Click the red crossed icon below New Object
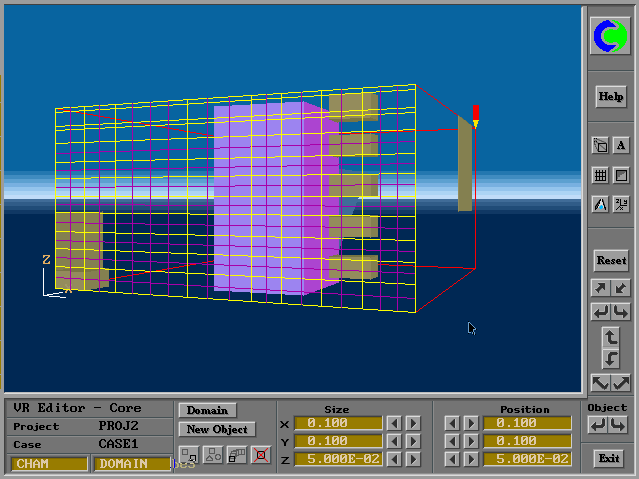 (x=261, y=455)
